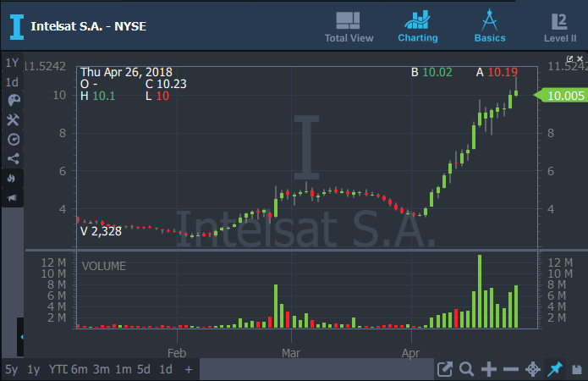Zoom in with the plus icon
This screenshot has width=588, height=381.
[489, 369]
